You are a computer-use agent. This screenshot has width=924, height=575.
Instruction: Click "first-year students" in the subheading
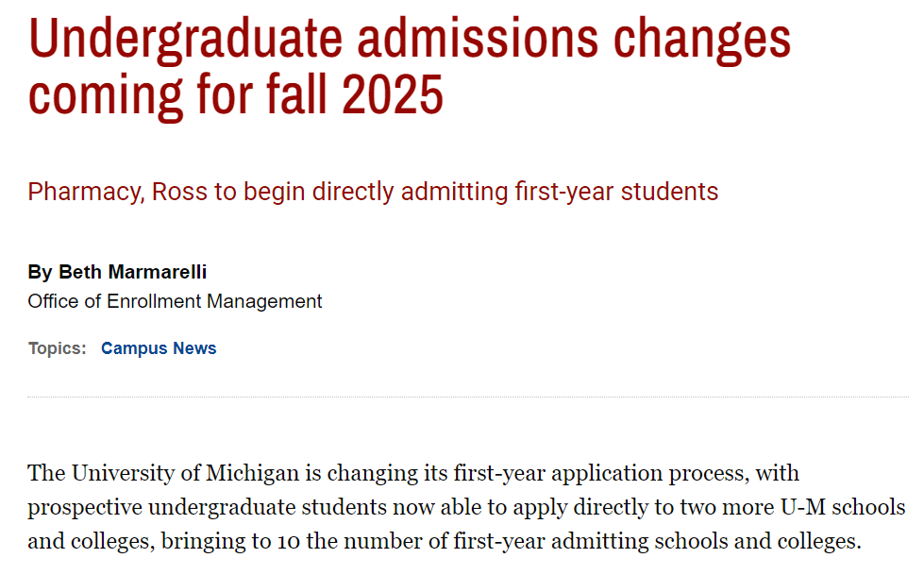pos(616,192)
